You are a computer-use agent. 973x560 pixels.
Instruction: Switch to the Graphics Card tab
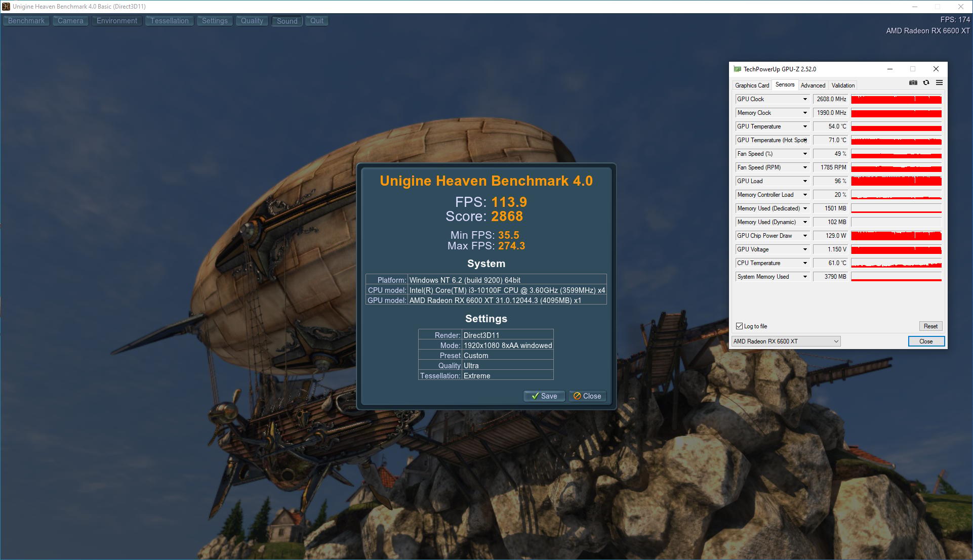coord(752,85)
